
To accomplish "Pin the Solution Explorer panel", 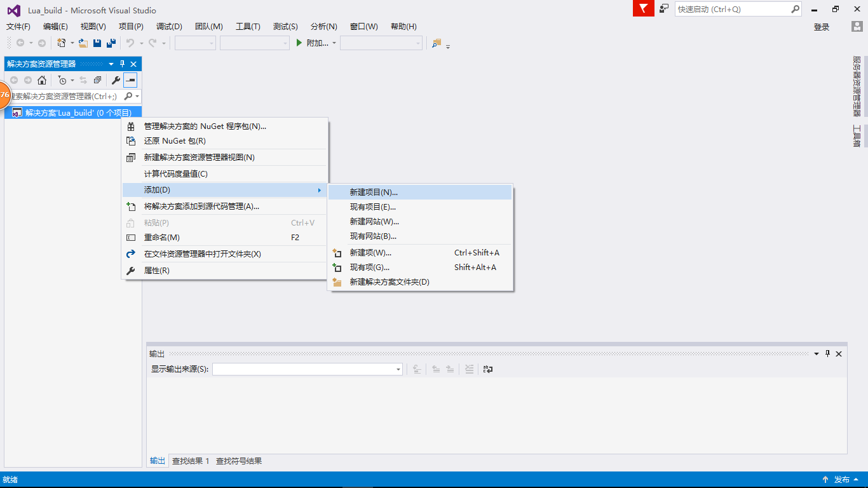I will pyautogui.click(x=123, y=64).
